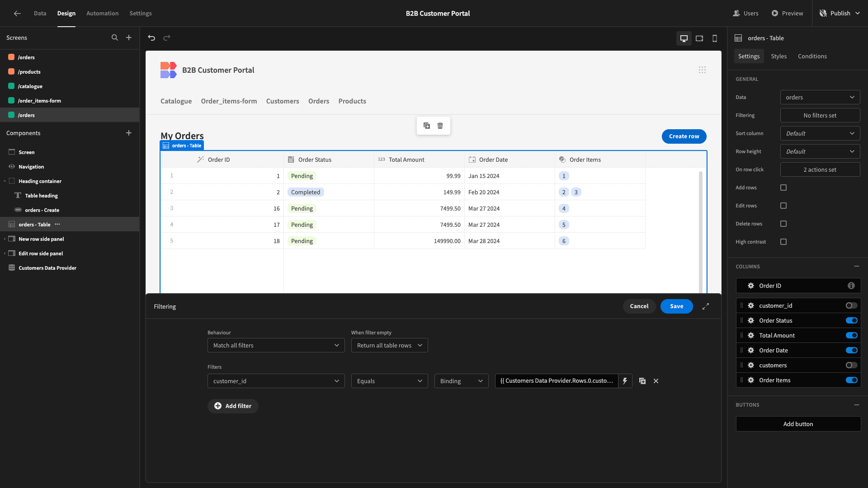Open the Behaviour dropdown Match all filters
This screenshot has width=868, height=488.
[x=276, y=345]
